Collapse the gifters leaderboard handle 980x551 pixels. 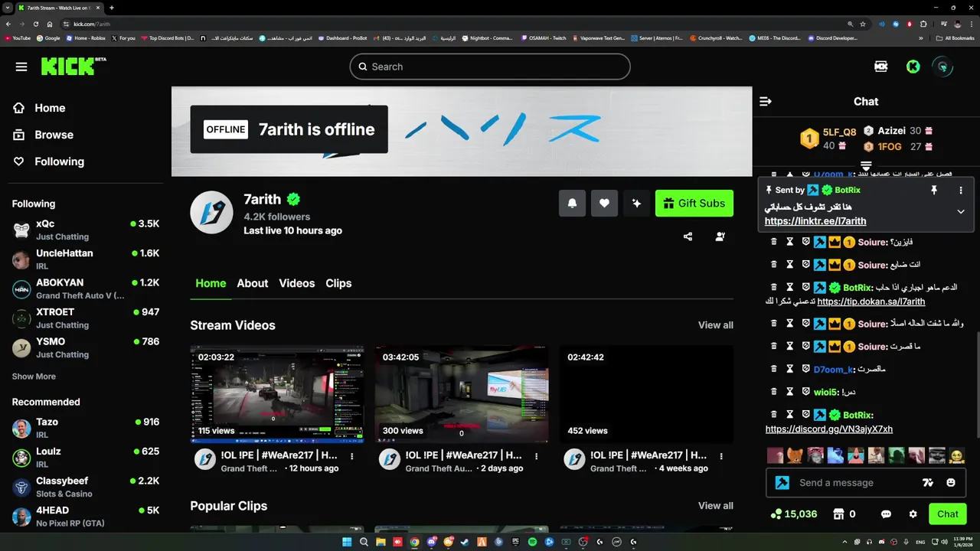866,165
